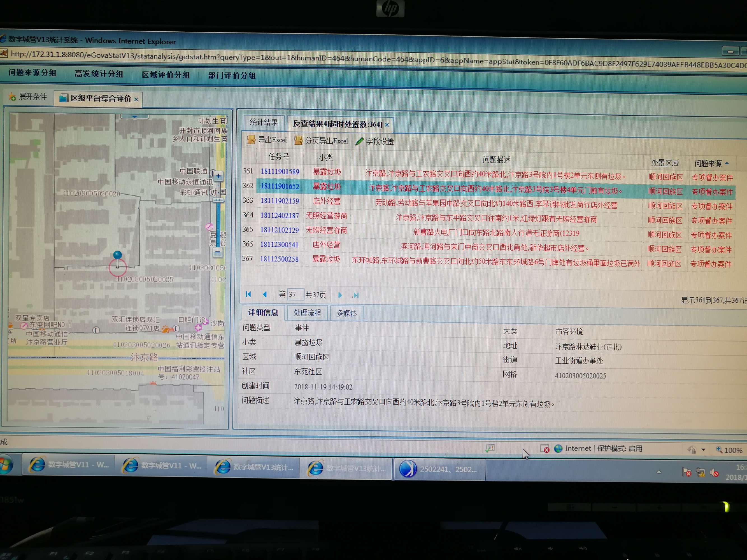
Task: Click action center flag tray icon
Action: pos(687,472)
